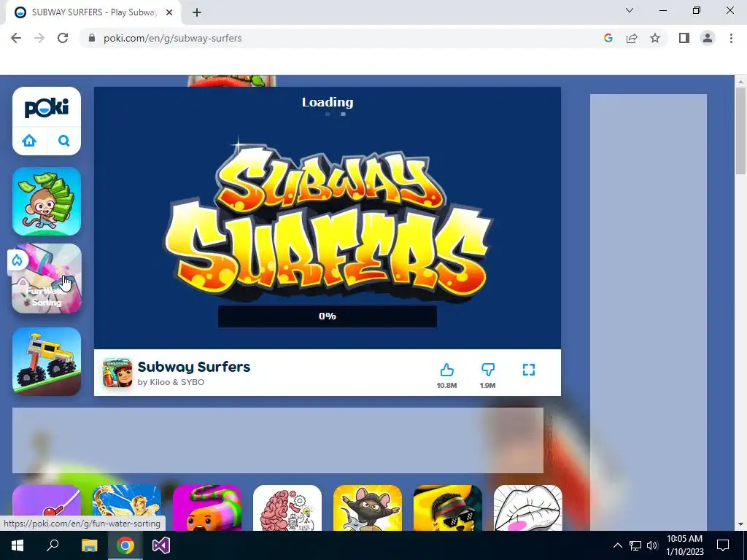Share this page using share icon
The image size is (747, 560).
632,38
